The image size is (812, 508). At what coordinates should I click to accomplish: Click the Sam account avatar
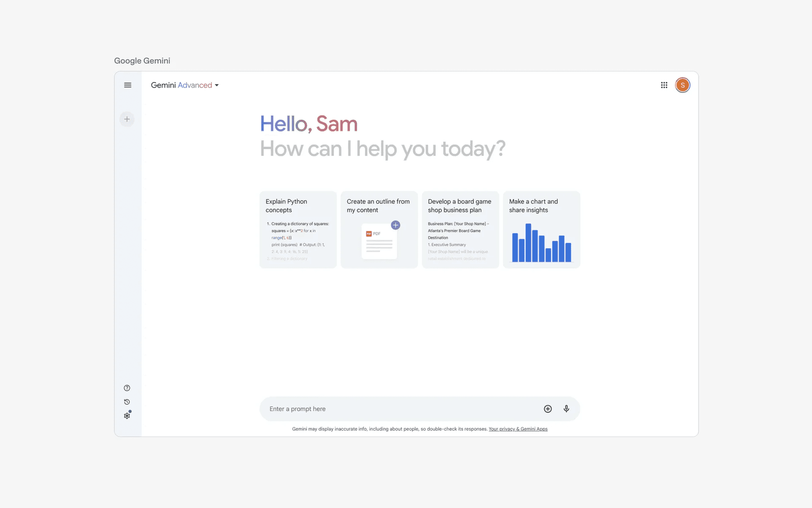click(682, 85)
